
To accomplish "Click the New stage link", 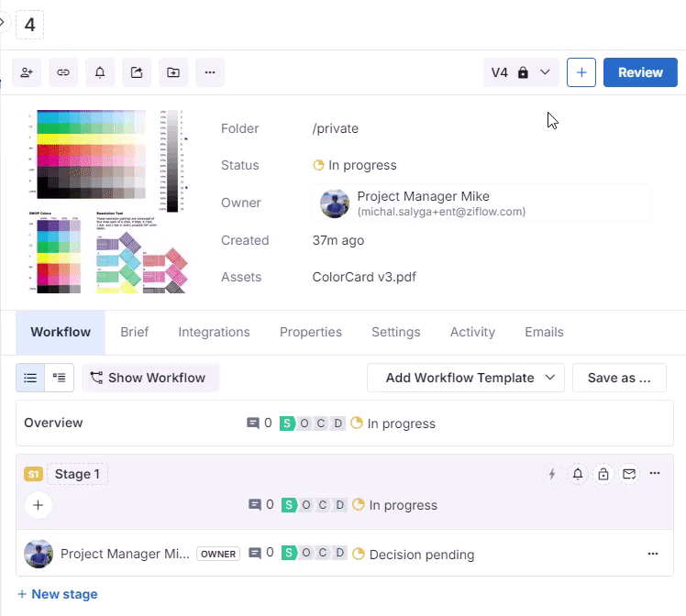I will point(57,594).
